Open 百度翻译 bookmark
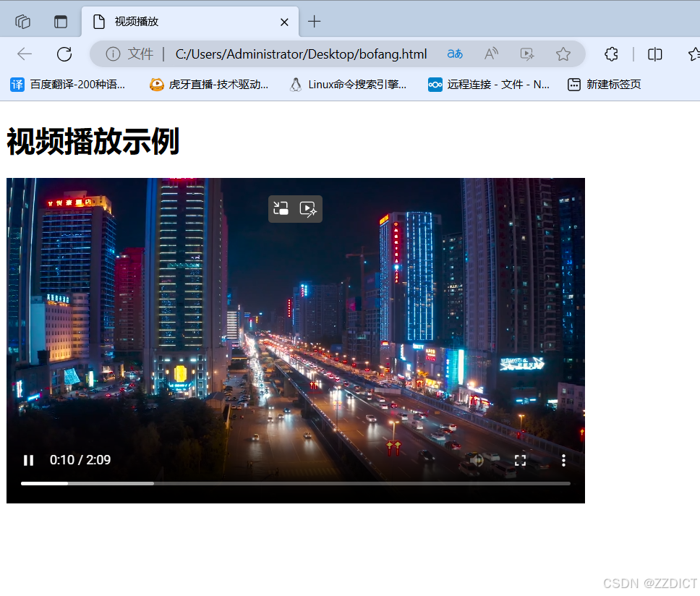This screenshot has height=596, width=700. click(67, 85)
